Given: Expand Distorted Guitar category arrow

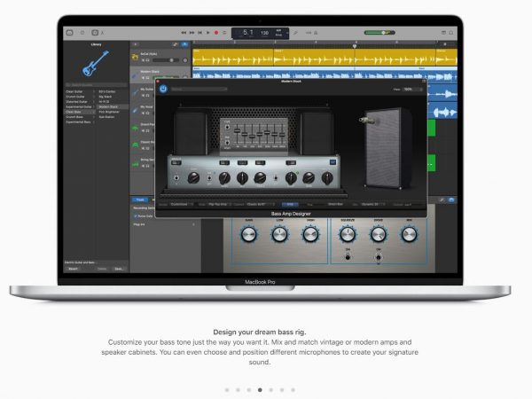Looking at the screenshot, I should (94, 102).
